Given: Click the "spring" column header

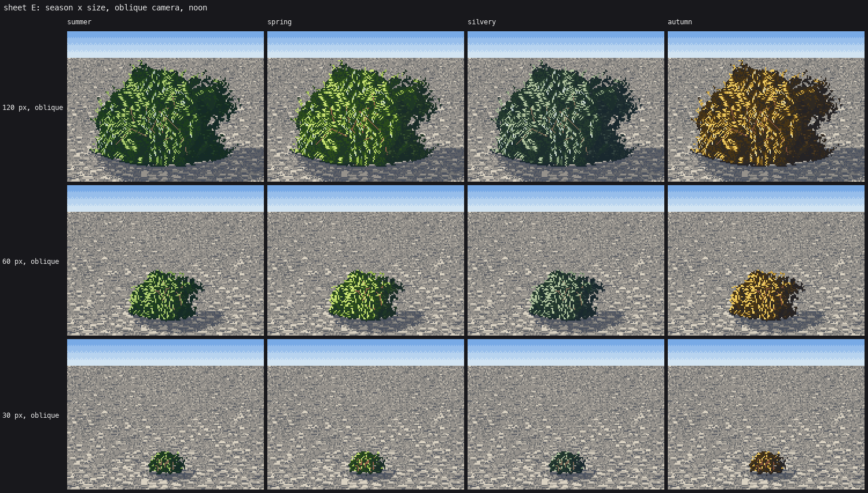Looking at the screenshot, I should [x=279, y=22].
